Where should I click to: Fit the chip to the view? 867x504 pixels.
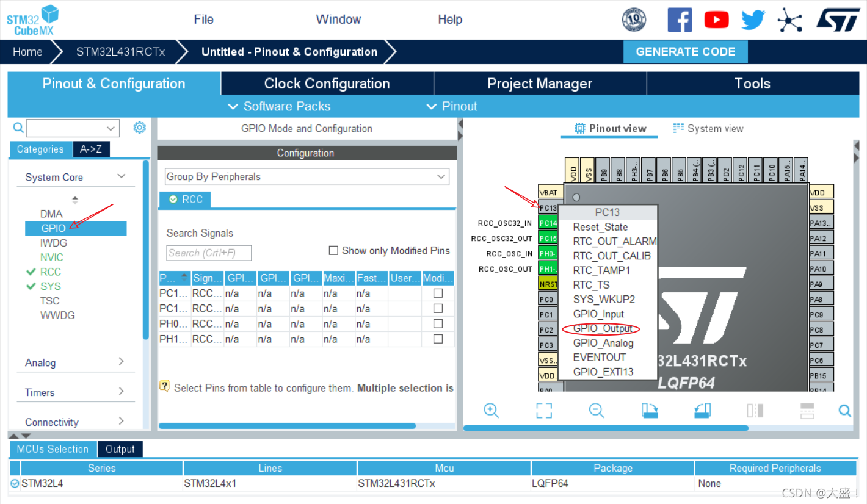pos(544,410)
